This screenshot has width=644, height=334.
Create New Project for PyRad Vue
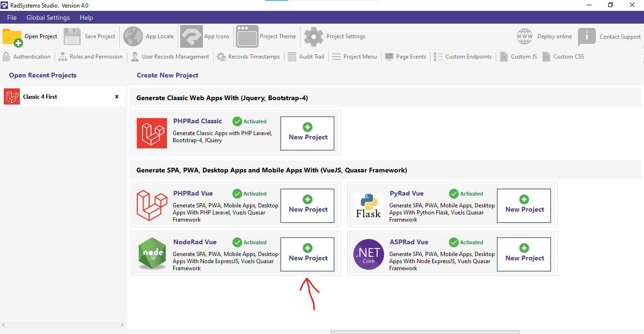[524, 206]
